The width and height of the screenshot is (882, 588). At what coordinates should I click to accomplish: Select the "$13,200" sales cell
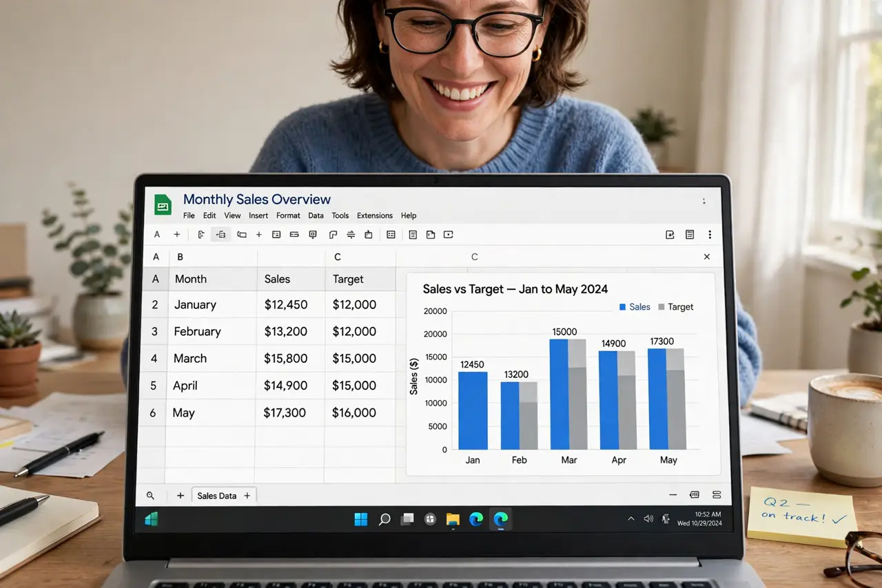pos(290,331)
